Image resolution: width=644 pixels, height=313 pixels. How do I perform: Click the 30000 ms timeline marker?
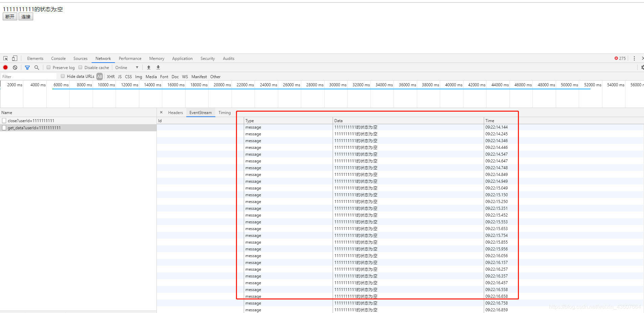coord(338,85)
